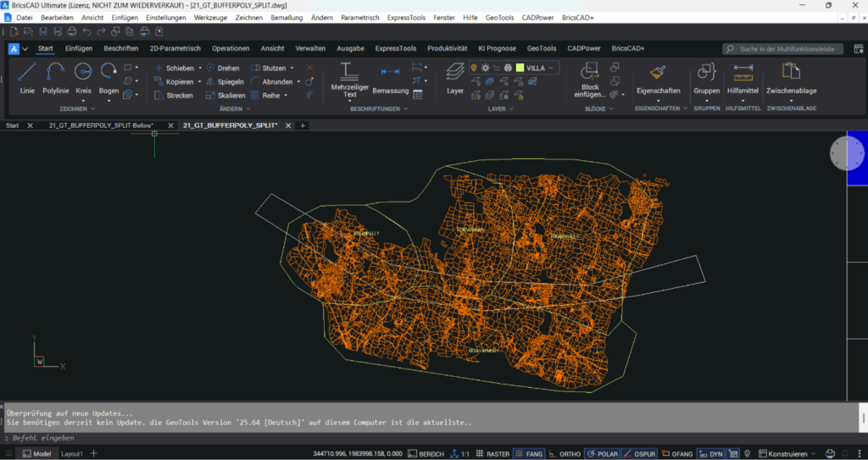Toggle FANG snap in status bar
This screenshot has width=868, height=460.
click(x=530, y=454)
